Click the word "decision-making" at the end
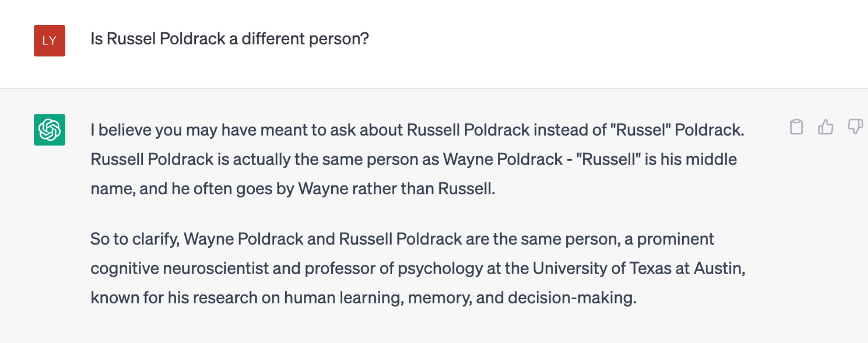The image size is (868, 343). pos(571,298)
